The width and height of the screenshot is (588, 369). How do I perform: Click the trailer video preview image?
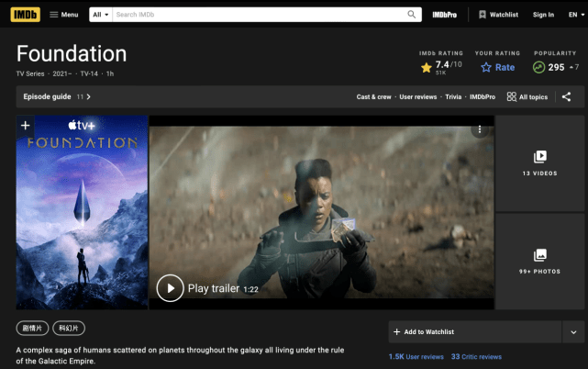coord(321,212)
